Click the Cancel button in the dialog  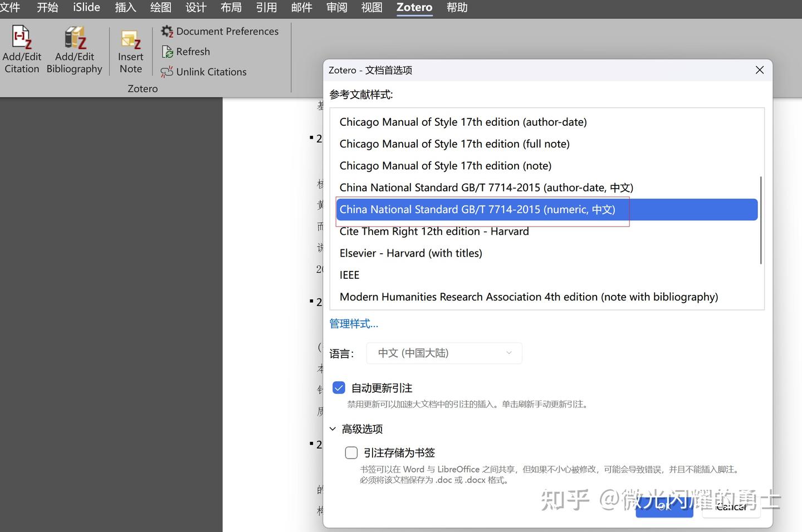pyautogui.click(x=731, y=506)
